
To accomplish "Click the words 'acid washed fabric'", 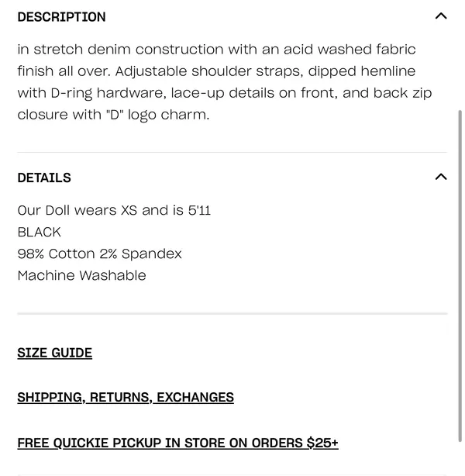I will point(350,49).
